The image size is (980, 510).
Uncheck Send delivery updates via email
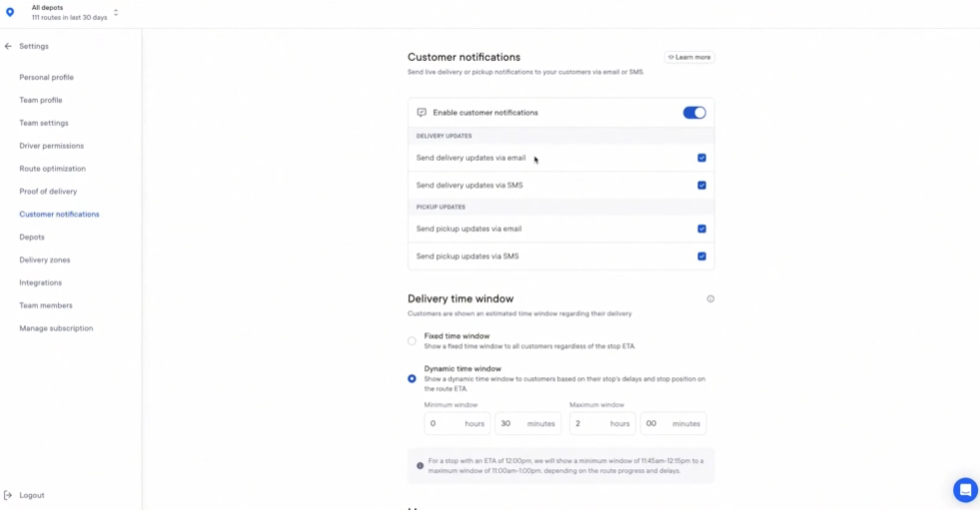pos(702,158)
